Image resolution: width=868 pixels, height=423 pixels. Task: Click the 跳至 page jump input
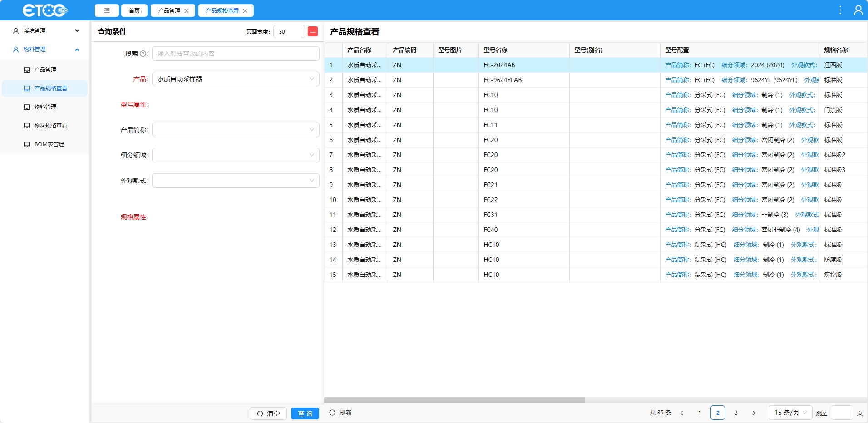(842, 413)
